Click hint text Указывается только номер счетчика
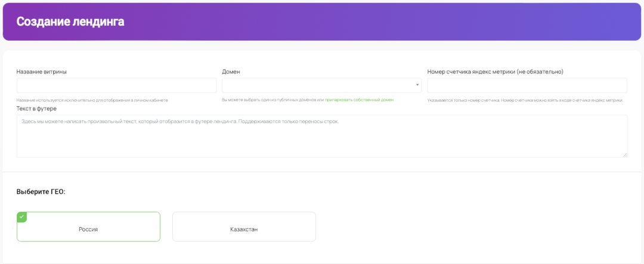This screenshot has width=644, height=264. [x=525, y=100]
